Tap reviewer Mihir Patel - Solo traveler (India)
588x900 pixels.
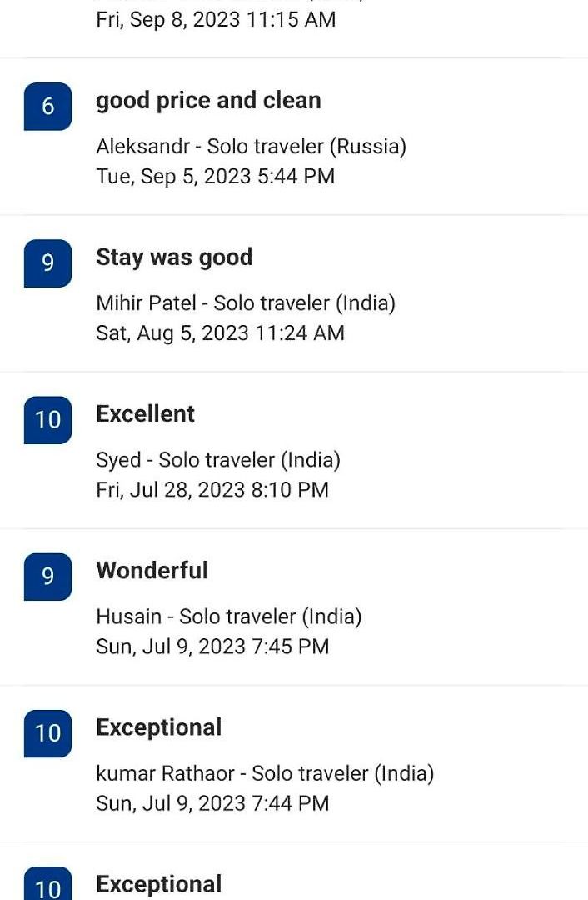(246, 303)
